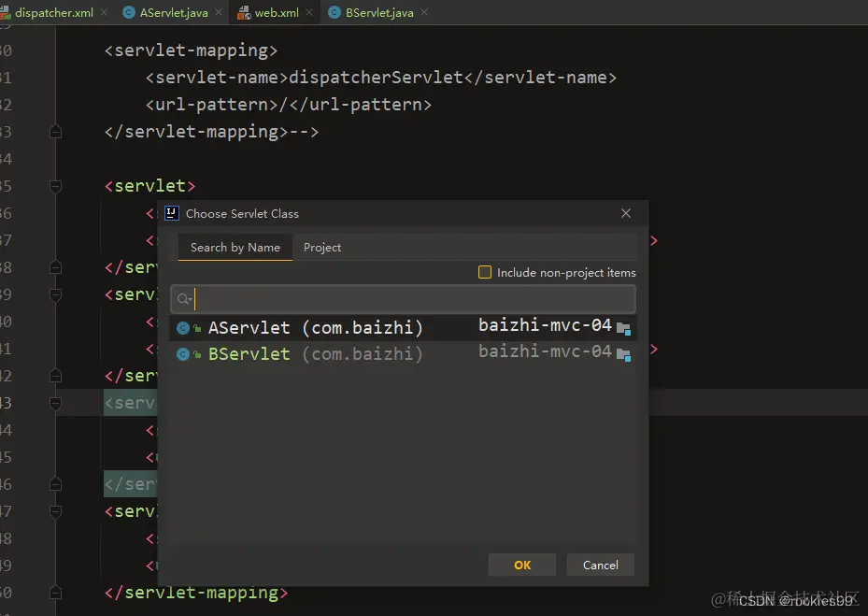Click the web.xml file type icon
Screen dimensions: 868x616
click(x=244, y=13)
